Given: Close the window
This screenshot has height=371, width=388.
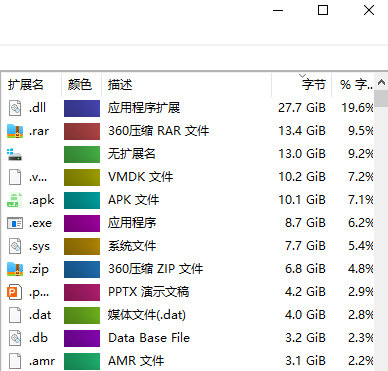Looking at the screenshot, I should (x=369, y=10).
